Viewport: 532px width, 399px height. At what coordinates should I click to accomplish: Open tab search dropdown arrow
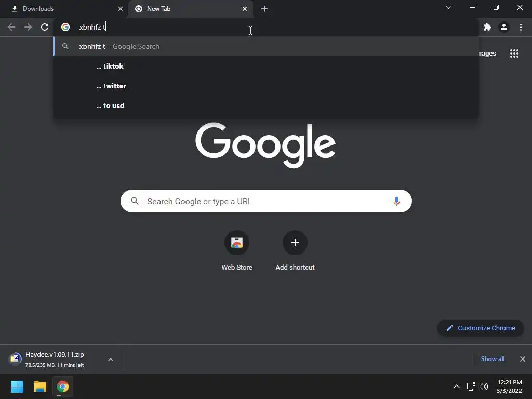coord(448,7)
